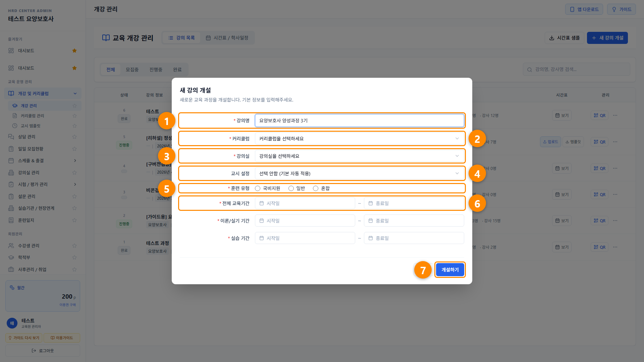Open 강의실 관리 in sidebar
The height and width of the screenshot is (362, 644).
[29, 173]
